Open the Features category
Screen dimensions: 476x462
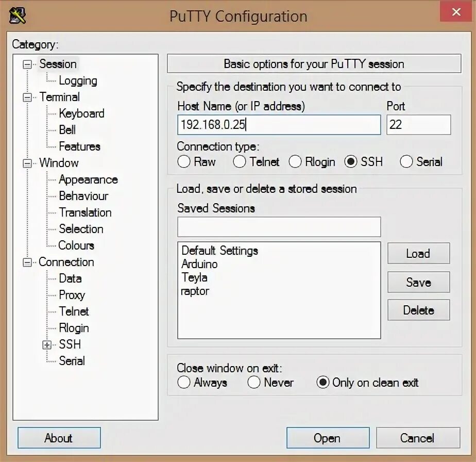pyautogui.click(x=79, y=146)
